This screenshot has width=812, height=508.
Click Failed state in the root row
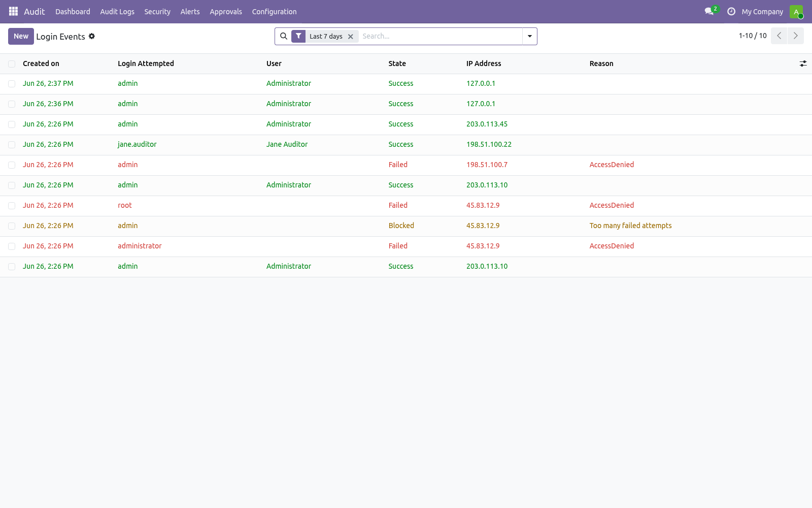tap(398, 205)
